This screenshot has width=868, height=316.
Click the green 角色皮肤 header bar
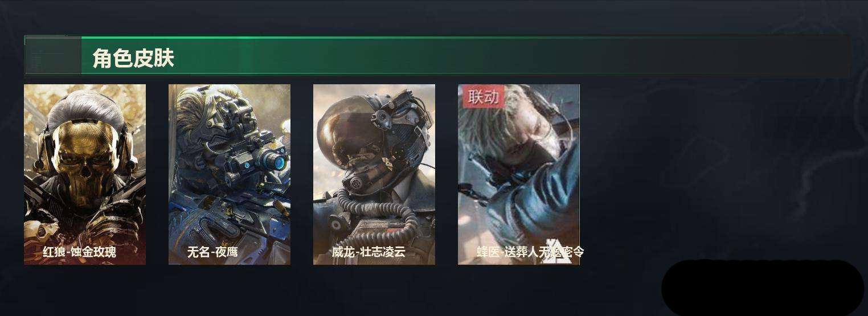[437, 56]
